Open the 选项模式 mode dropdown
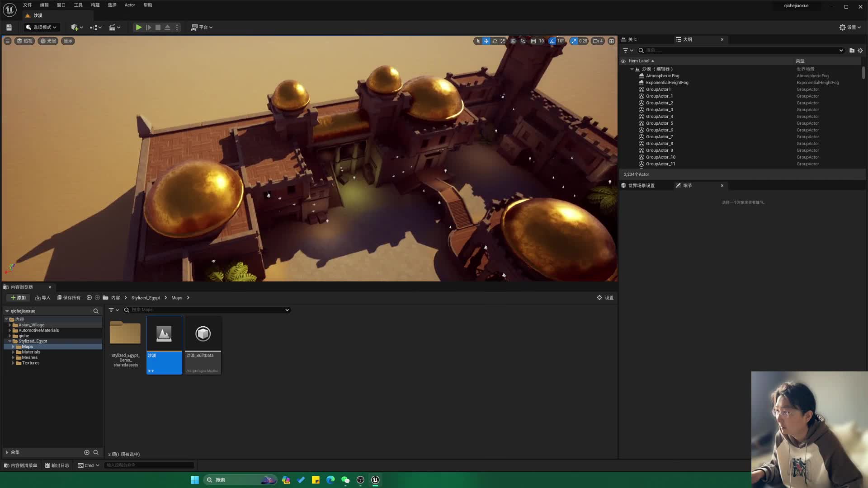868x488 pixels. 41,28
